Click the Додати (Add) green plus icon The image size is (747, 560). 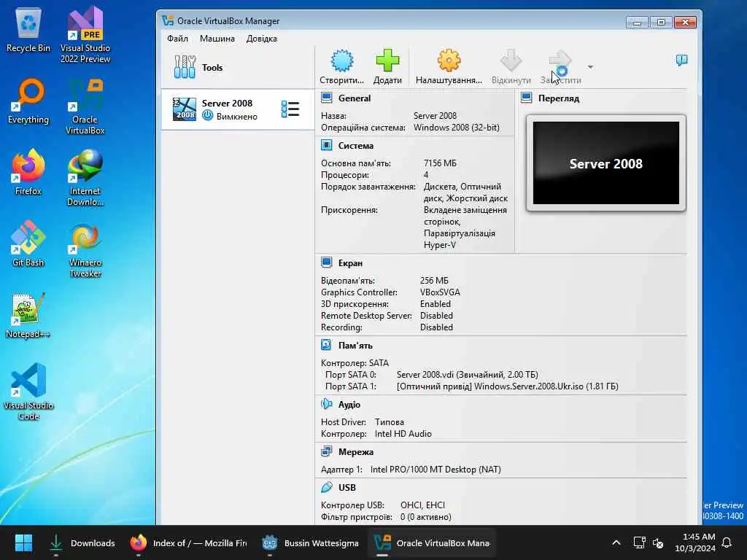387,61
